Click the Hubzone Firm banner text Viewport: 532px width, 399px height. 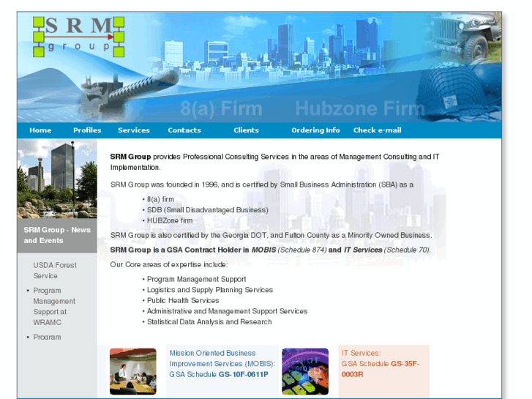[360, 108]
